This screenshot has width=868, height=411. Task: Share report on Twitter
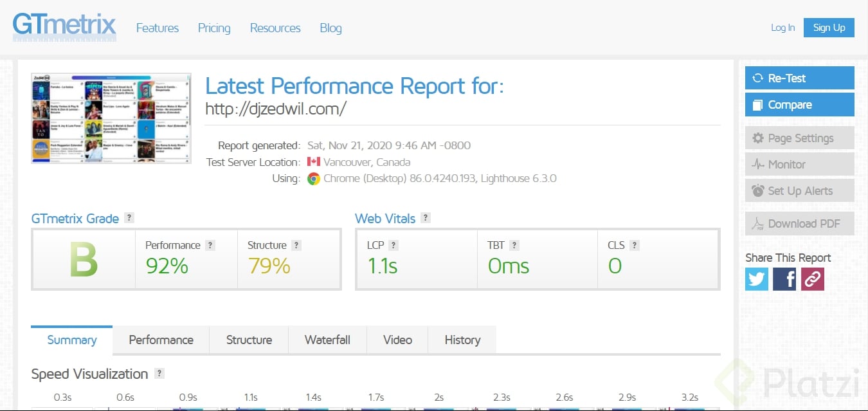click(x=757, y=279)
